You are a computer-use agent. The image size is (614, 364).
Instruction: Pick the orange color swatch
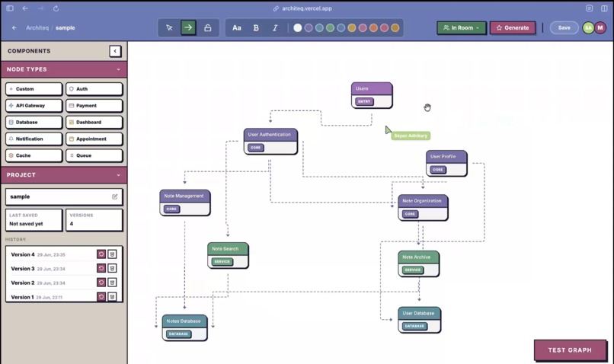pos(373,27)
